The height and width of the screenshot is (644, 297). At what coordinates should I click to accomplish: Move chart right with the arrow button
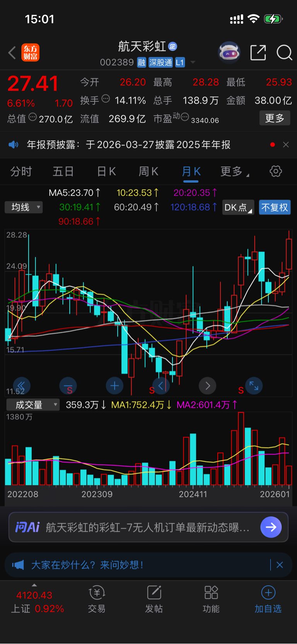coord(208,386)
